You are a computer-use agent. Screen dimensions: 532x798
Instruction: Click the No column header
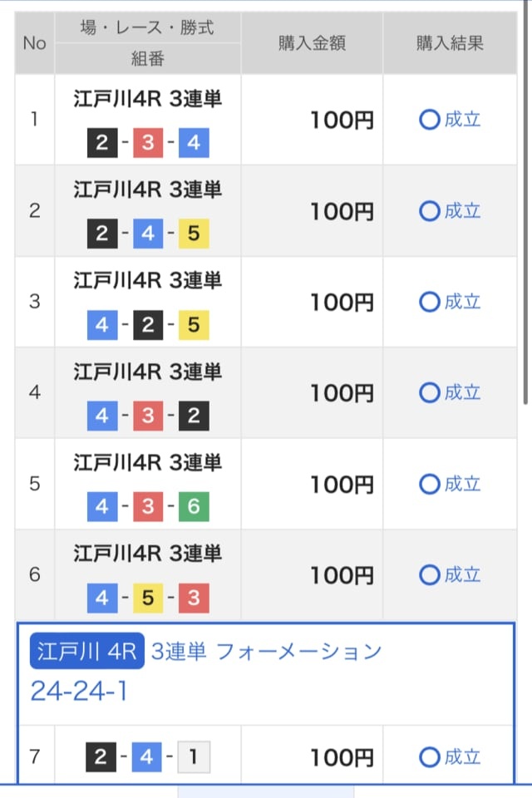tap(34, 43)
